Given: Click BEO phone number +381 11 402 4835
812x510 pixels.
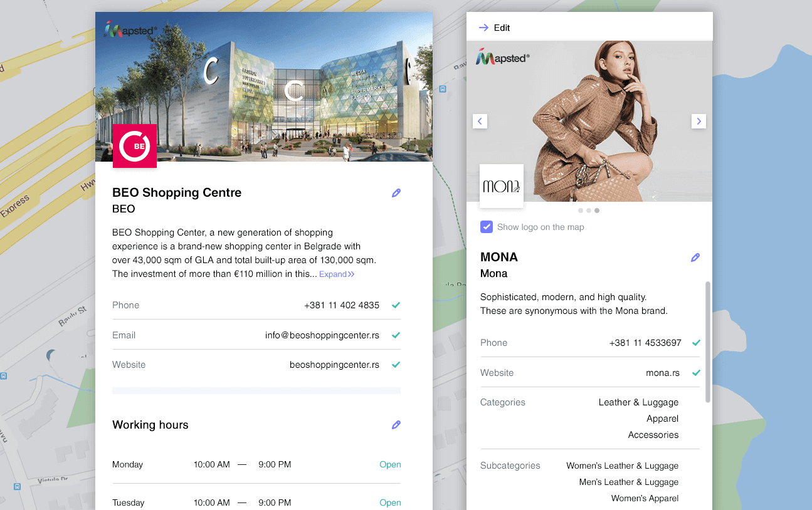Looking at the screenshot, I should pos(342,305).
